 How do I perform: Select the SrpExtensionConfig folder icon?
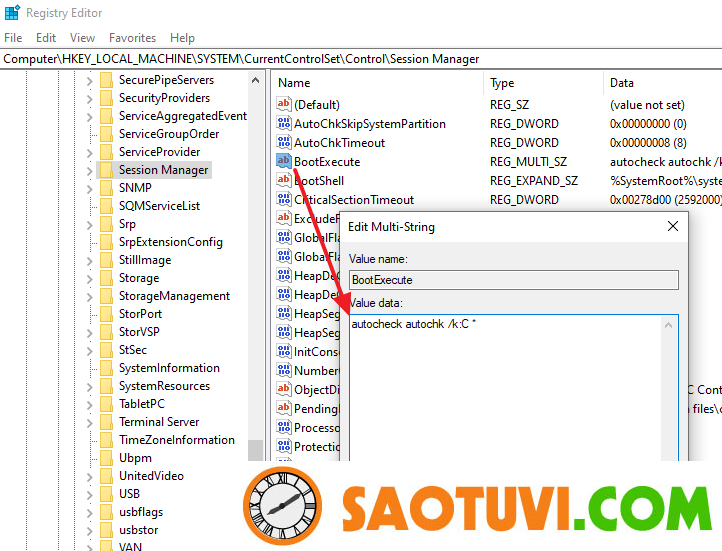106,242
